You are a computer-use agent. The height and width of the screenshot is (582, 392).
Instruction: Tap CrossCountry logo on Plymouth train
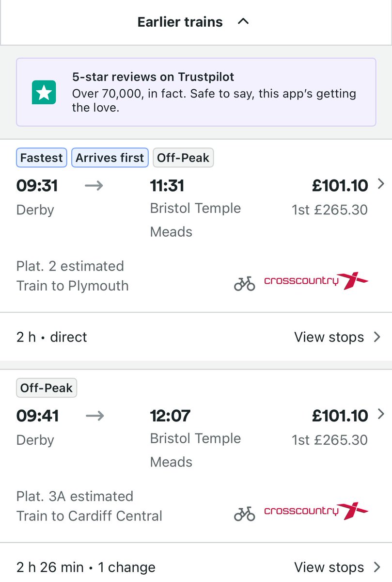(x=316, y=281)
